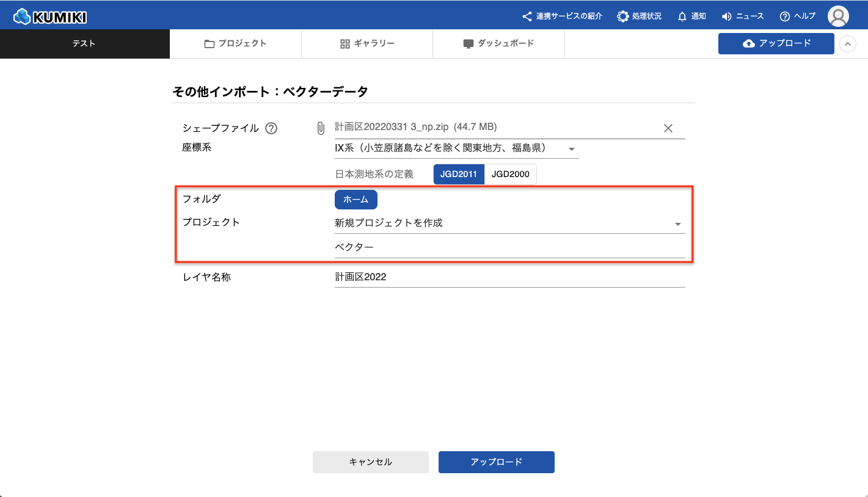Select JGD2000 geodetic datum

510,174
